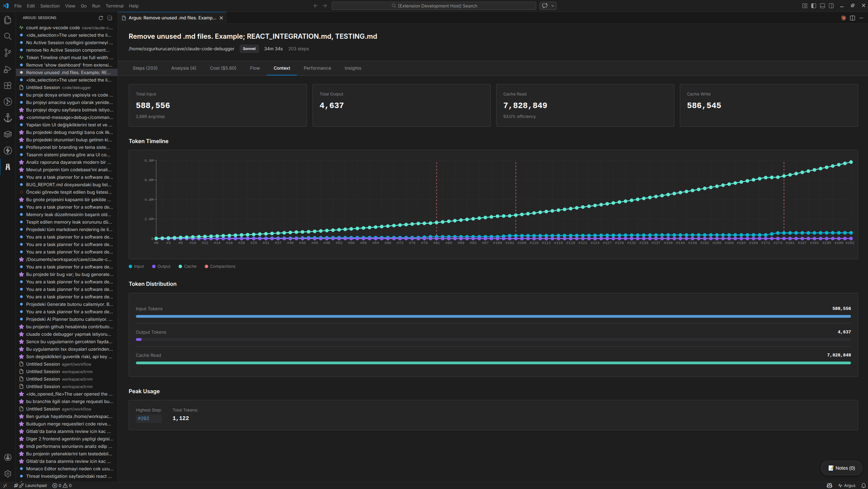Image resolution: width=868 pixels, height=489 pixels.
Task: Click the Extension Development Host search field
Action: 433,6
